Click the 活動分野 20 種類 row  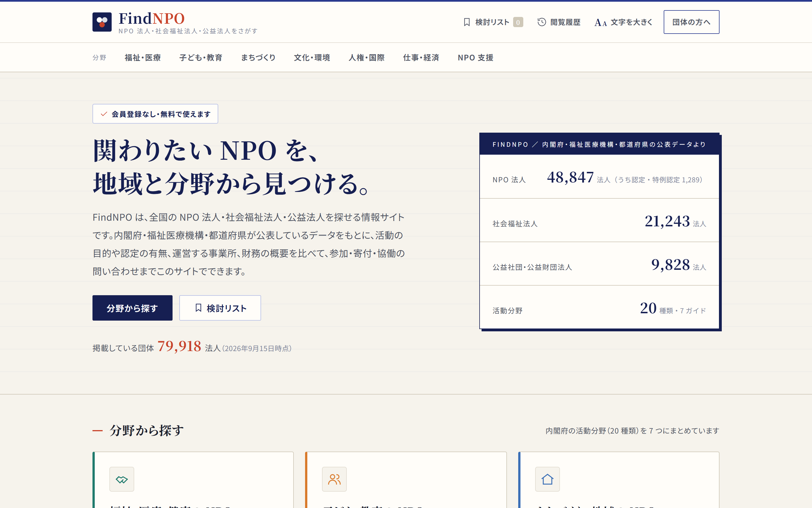point(599,307)
